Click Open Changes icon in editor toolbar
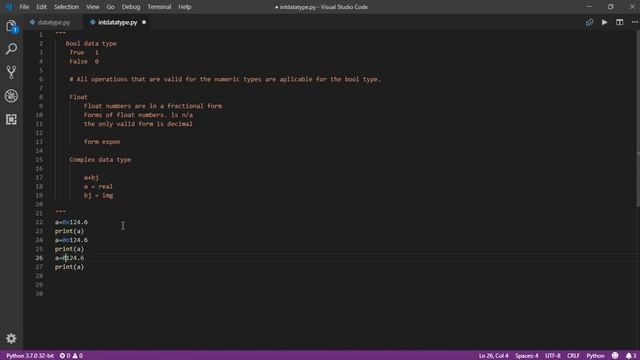The width and height of the screenshot is (640, 360). [589, 22]
